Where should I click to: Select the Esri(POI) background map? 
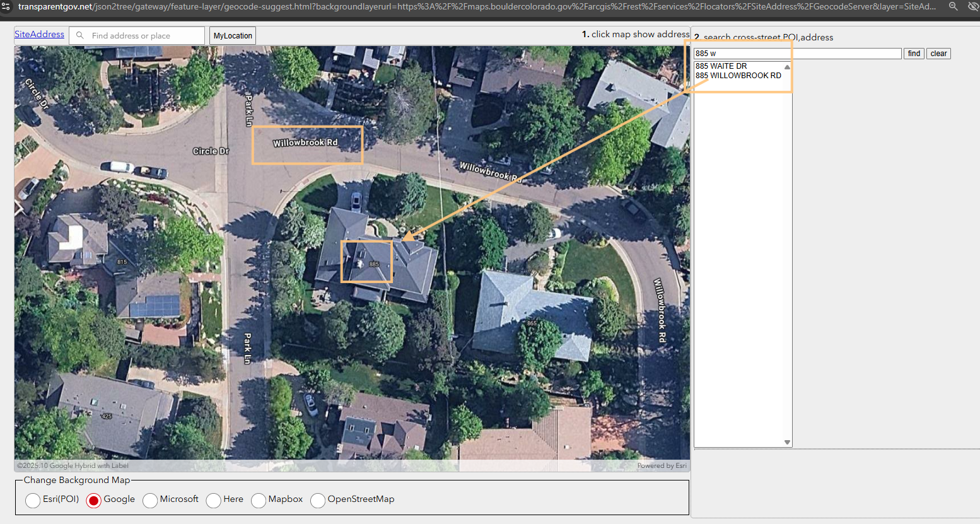[33, 500]
